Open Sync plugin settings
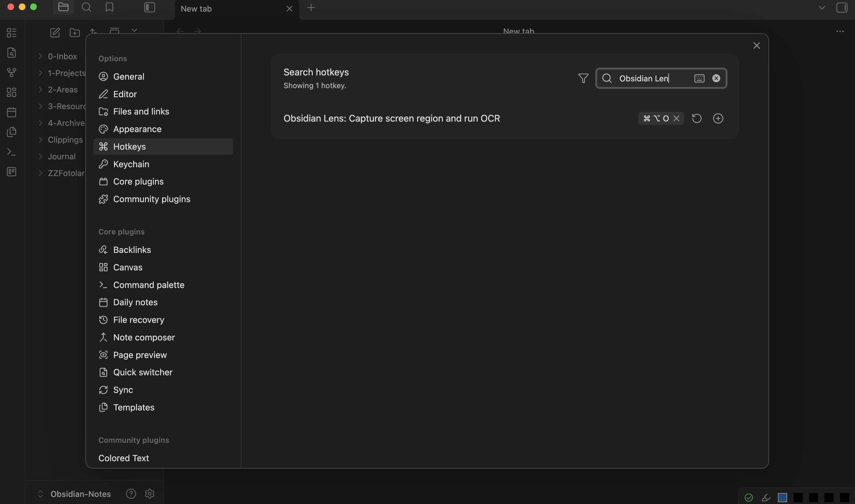 tap(163, 390)
